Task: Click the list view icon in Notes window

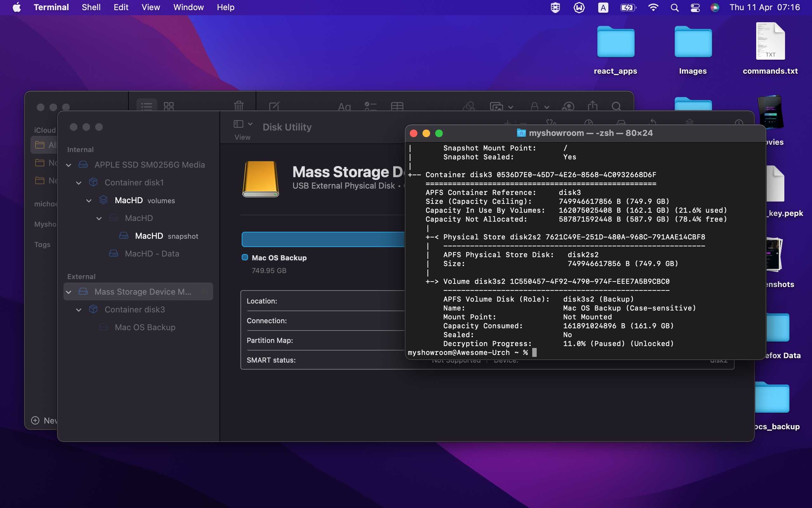Action: [x=147, y=106]
